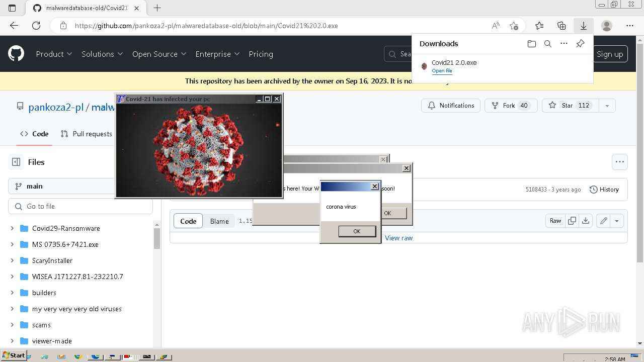Open the viewer-made folder
This screenshot has height=362, width=644.
pos(52,341)
